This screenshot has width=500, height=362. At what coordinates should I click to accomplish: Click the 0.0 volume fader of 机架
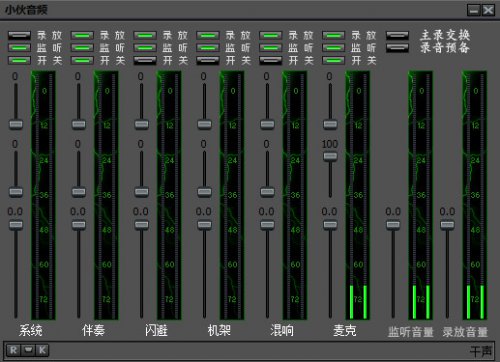[x=204, y=225]
